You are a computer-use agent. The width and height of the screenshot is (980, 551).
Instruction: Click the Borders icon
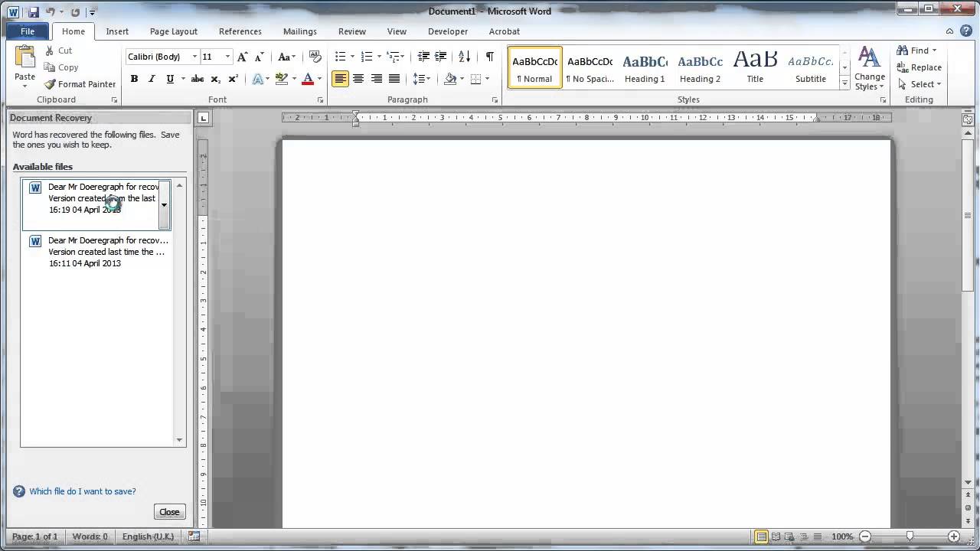[x=476, y=79]
